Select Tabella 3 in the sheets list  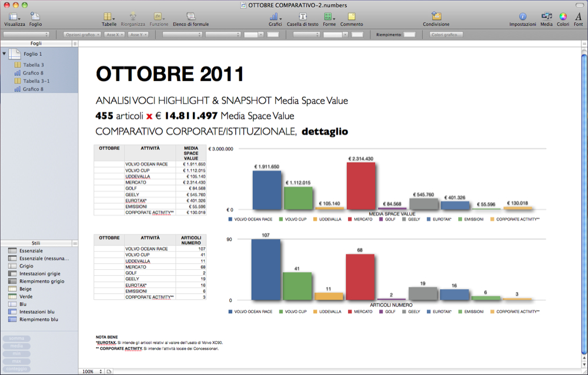click(34, 65)
